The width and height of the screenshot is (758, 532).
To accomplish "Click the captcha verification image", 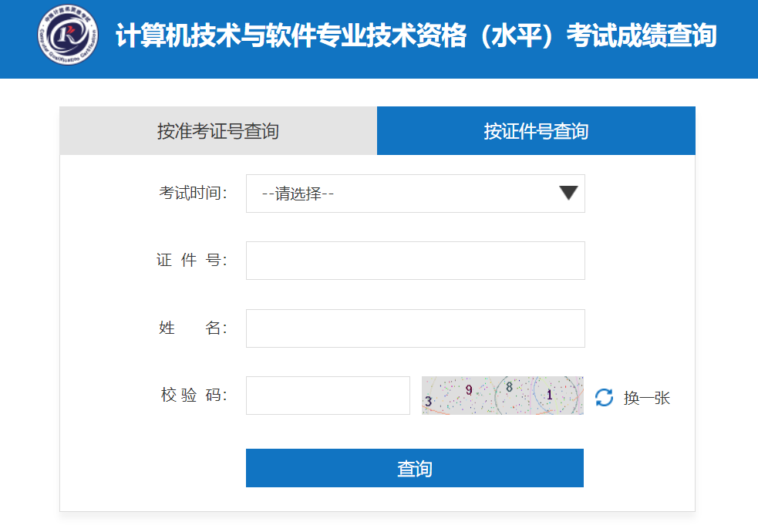I will 502,396.
